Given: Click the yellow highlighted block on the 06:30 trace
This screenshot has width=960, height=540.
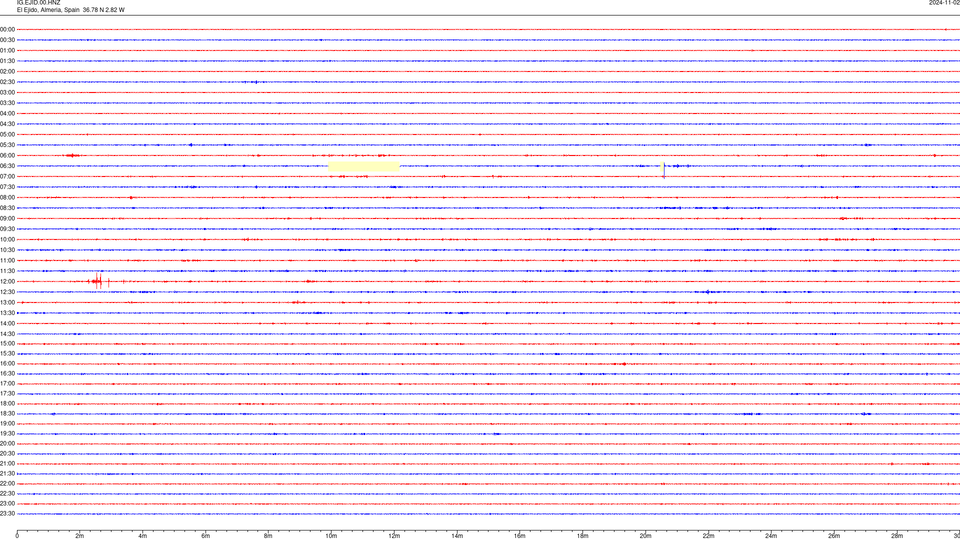Looking at the screenshot, I should coord(364,167).
